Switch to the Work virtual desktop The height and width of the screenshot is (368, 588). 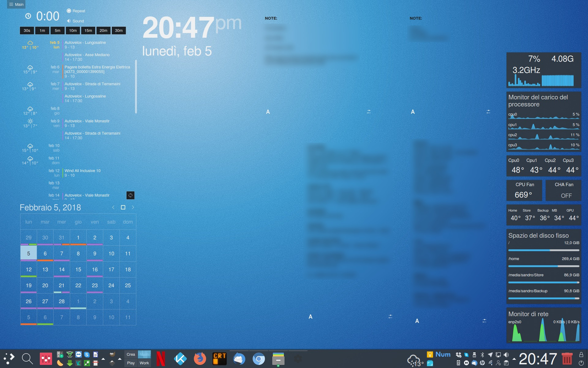(x=144, y=363)
